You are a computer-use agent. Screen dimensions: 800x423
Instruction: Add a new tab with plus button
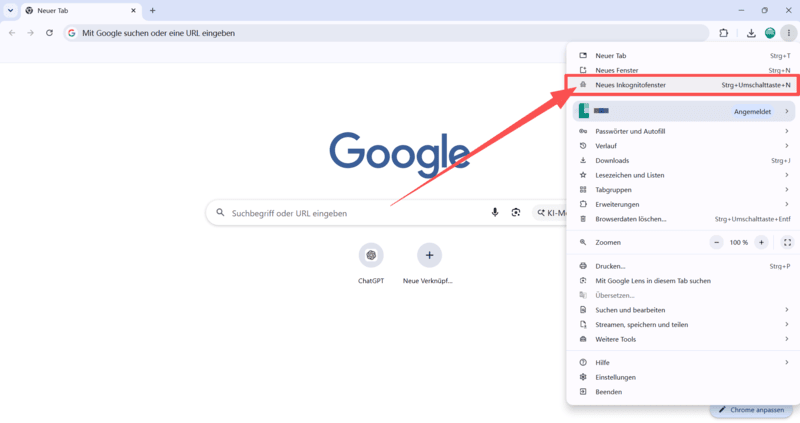[152, 10]
